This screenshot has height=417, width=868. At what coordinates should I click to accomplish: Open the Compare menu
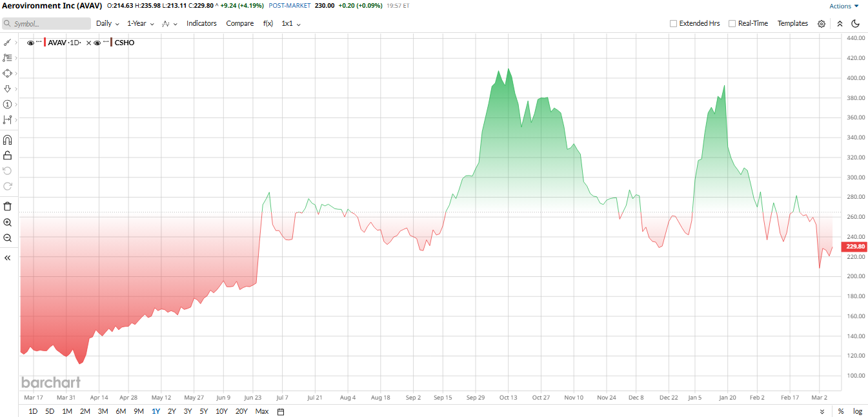(239, 23)
